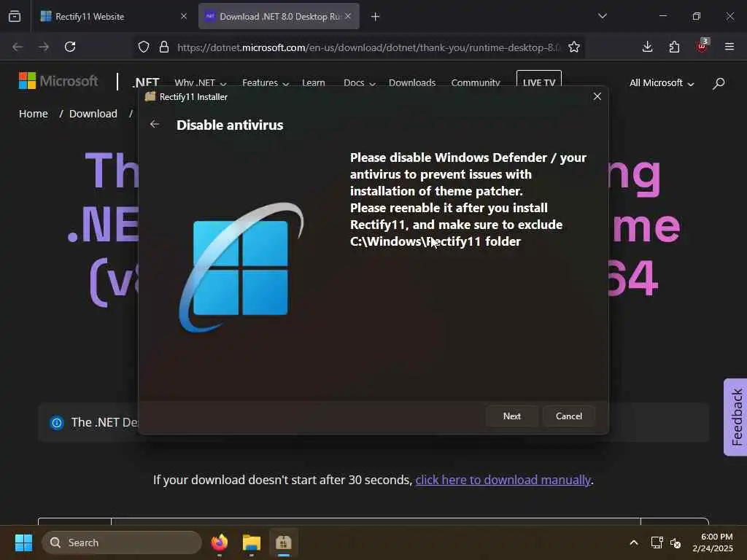Go to Download breadcrumb

pos(93,114)
